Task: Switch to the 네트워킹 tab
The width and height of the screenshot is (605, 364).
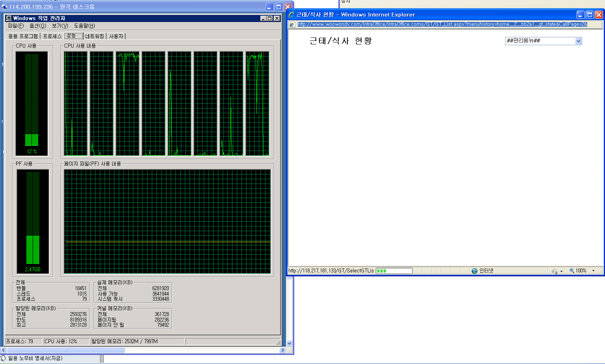Action: point(95,36)
